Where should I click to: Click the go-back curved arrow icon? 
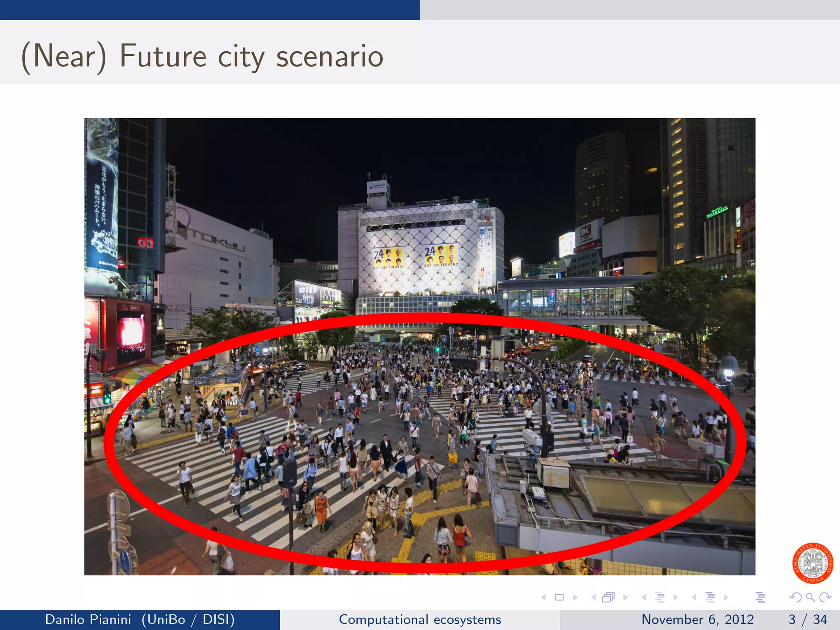click(x=795, y=598)
